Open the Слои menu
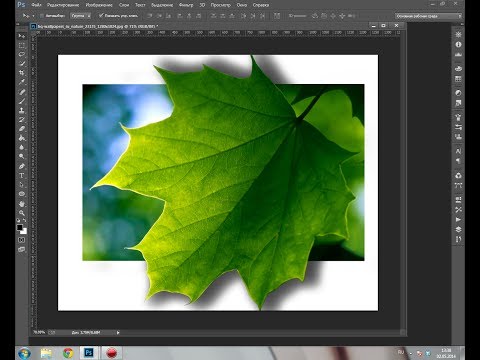 tap(124, 5)
